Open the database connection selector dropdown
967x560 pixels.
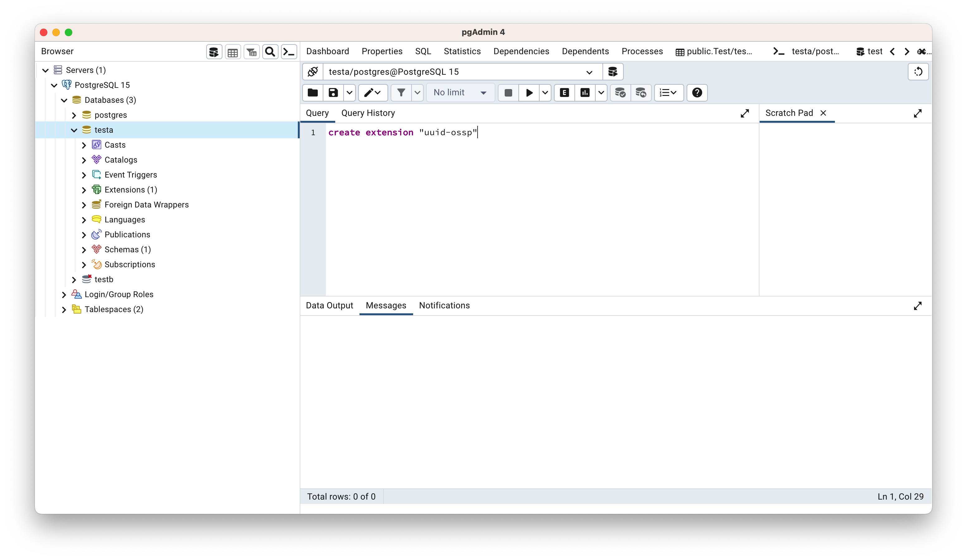[x=589, y=72]
